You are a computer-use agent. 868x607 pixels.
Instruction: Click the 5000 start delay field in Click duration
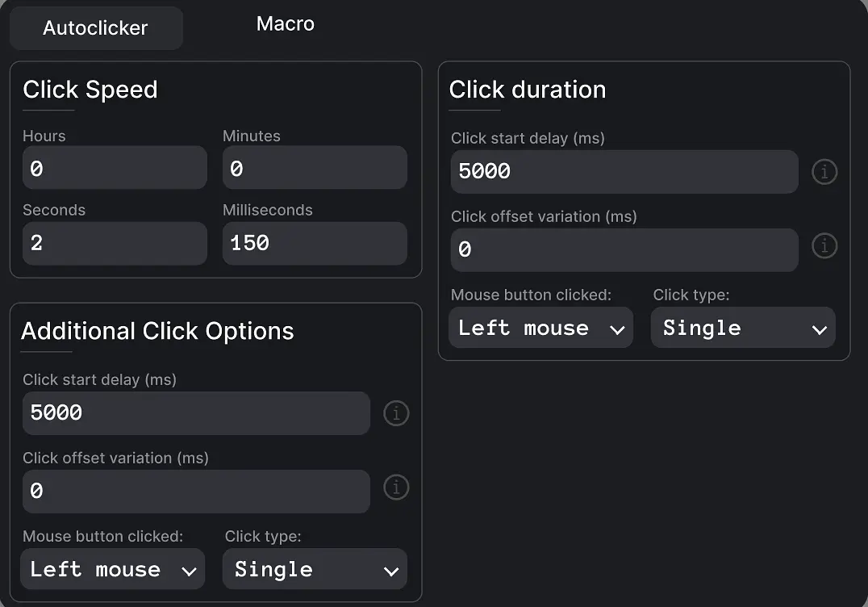(624, 171)
